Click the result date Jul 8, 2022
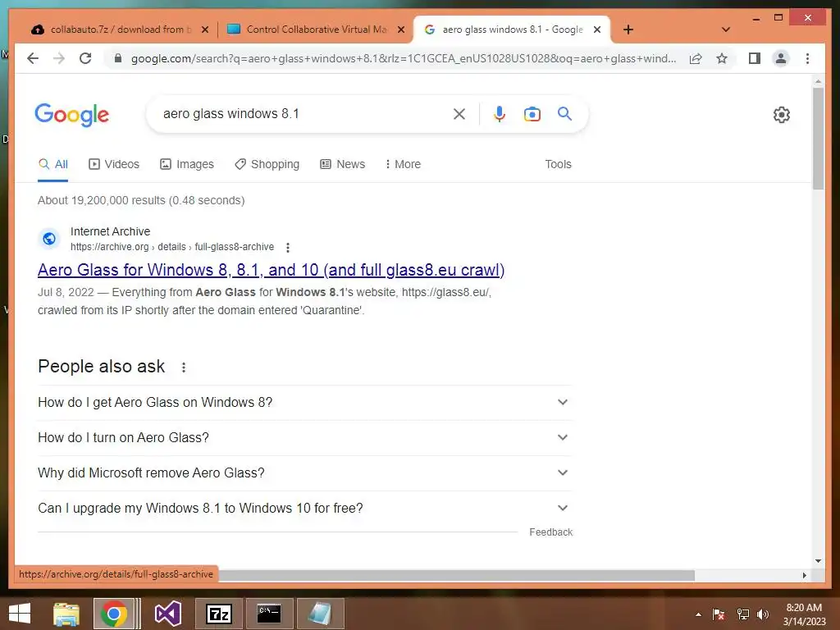Viewport: 840px width, 630px height. tap(66, 293)
